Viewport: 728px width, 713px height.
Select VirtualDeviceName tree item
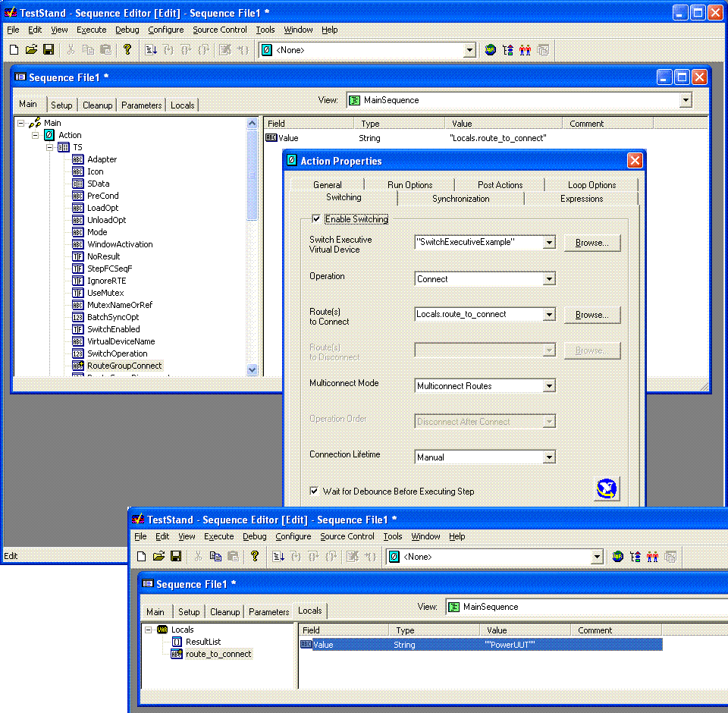pyautogui.click(x=121, y=341)
